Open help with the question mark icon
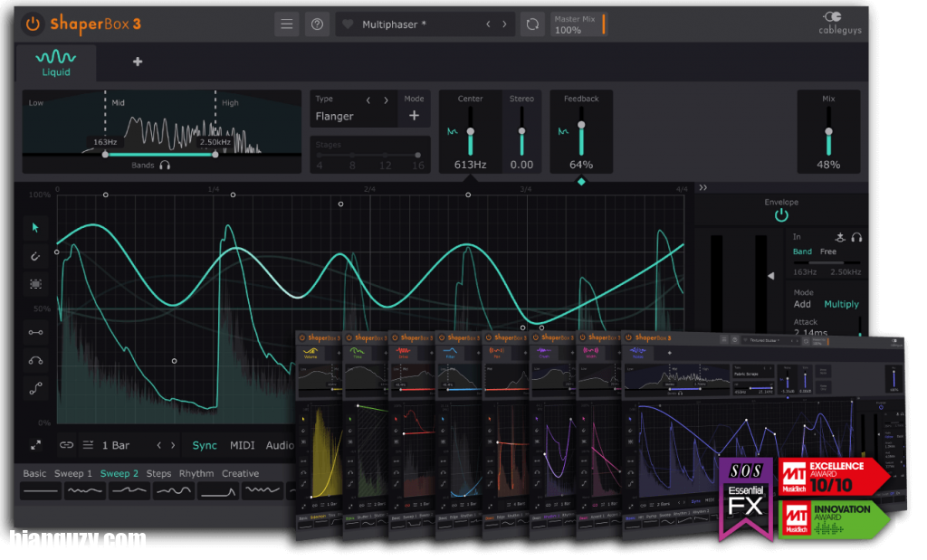927x560 pixels. click(318, 24)
